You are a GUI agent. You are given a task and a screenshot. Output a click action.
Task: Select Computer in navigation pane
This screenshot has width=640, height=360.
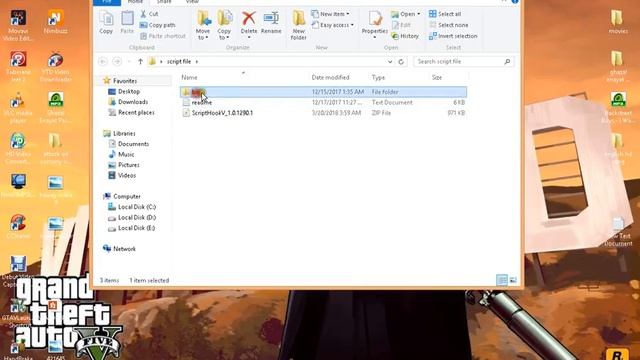127,196
